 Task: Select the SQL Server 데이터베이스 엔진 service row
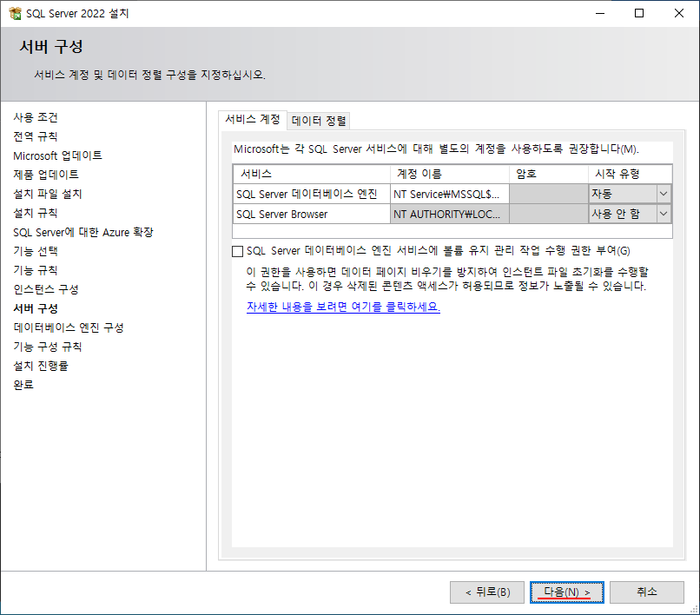452,194
